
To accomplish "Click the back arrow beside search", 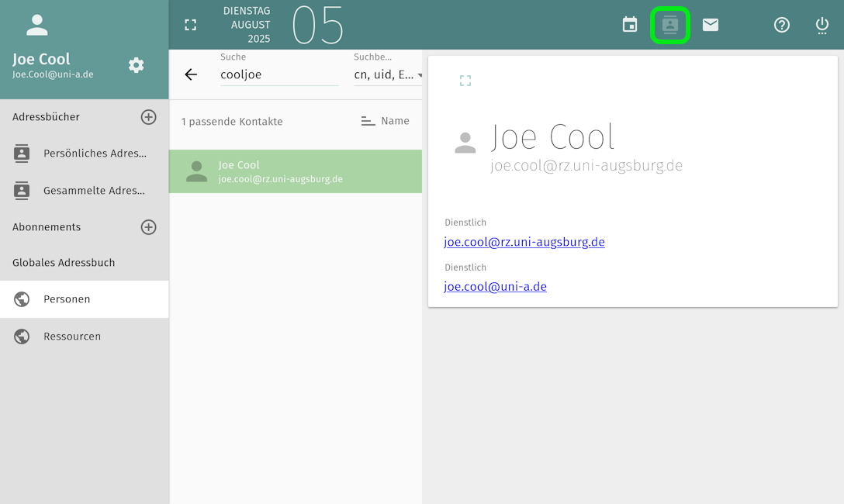I will (191, 74).
